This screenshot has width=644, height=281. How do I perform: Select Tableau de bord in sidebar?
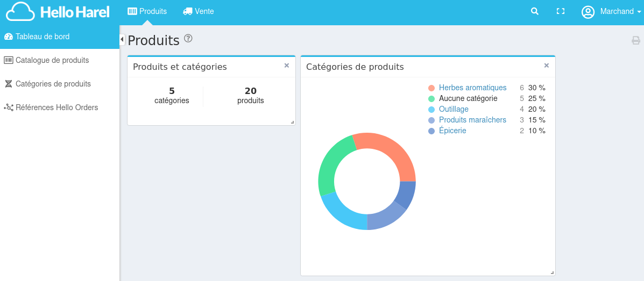43,37
